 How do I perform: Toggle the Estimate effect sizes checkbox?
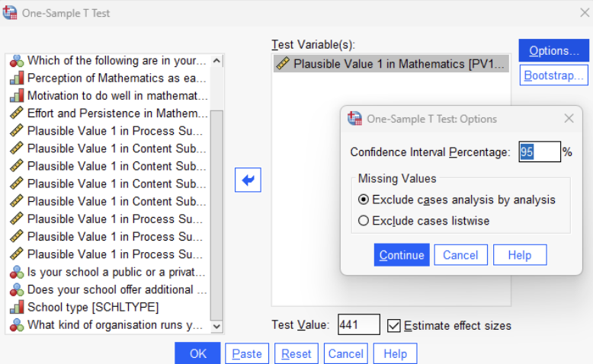coord(393,325)
